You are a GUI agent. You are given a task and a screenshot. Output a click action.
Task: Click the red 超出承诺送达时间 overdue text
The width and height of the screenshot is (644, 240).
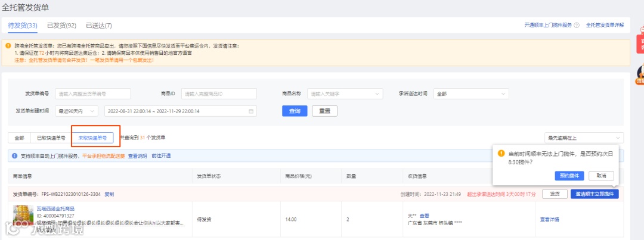point(501,194)
